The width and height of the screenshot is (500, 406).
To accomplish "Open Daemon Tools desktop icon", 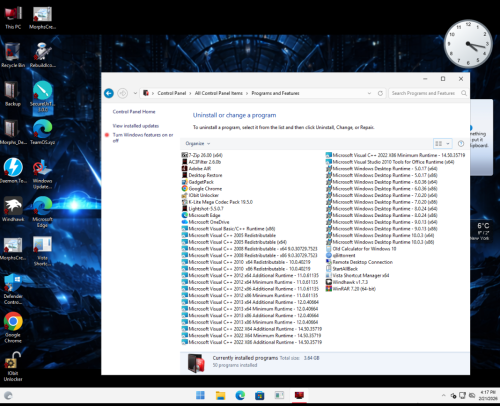I will point(13,171).
